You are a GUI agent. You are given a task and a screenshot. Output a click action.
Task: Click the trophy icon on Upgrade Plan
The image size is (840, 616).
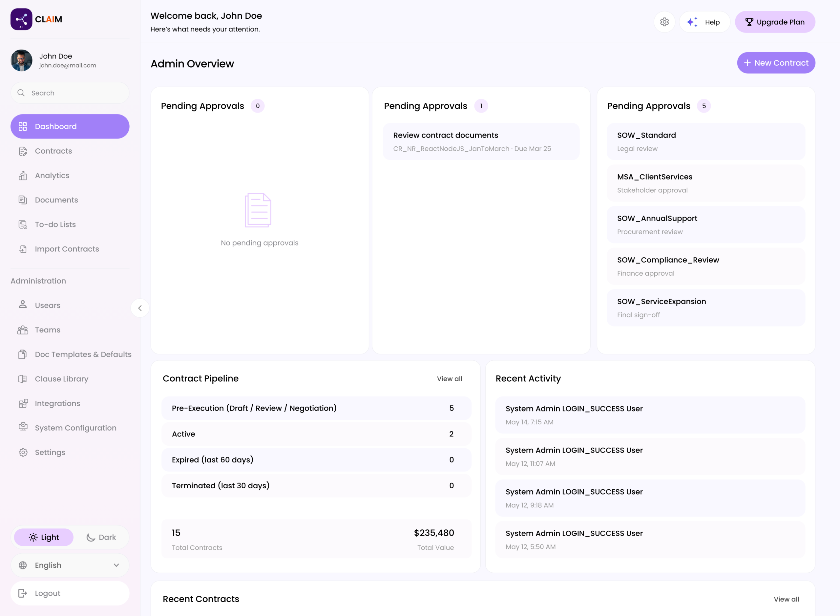pos(749,22)
